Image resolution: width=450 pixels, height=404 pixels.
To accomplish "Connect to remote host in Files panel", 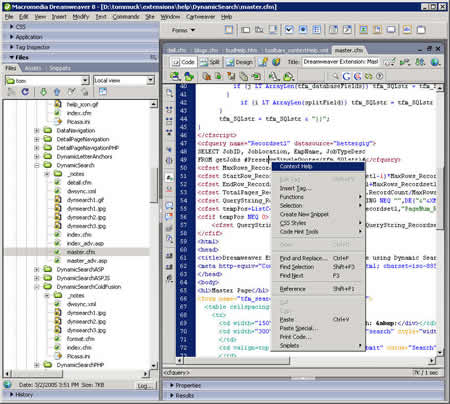I will point(12,92).
